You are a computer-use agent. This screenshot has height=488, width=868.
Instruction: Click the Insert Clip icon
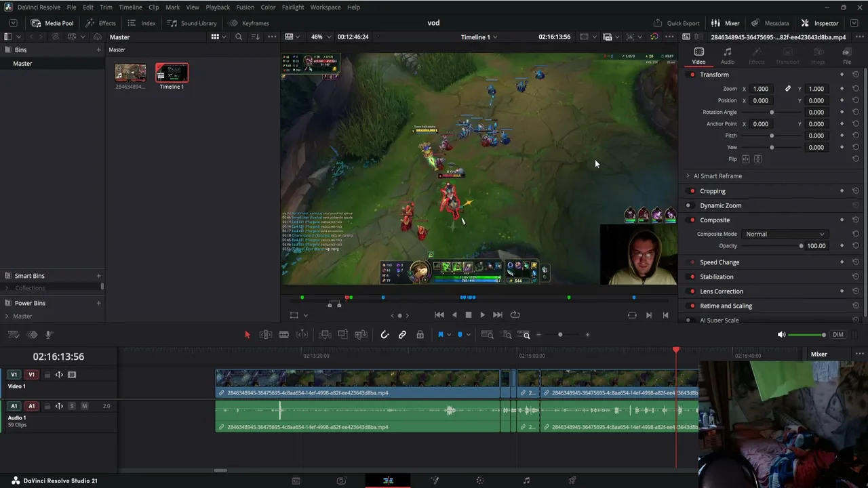(325, 335)
